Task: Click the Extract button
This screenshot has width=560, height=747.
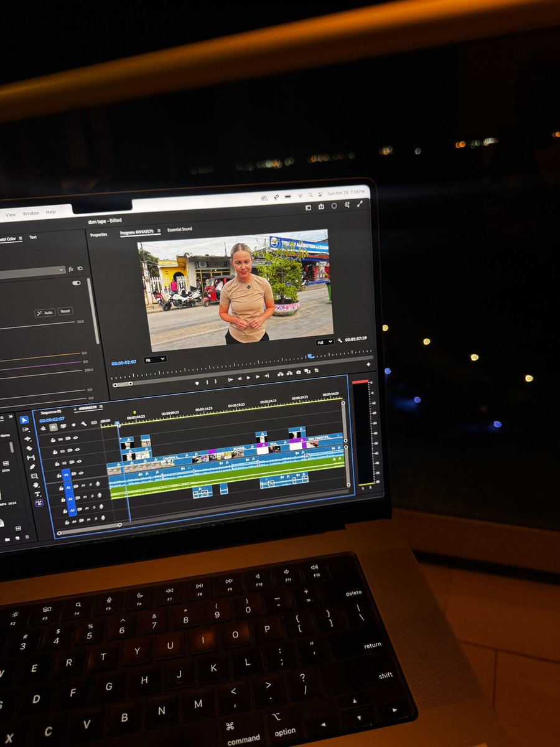Action: tap(289, 374)
